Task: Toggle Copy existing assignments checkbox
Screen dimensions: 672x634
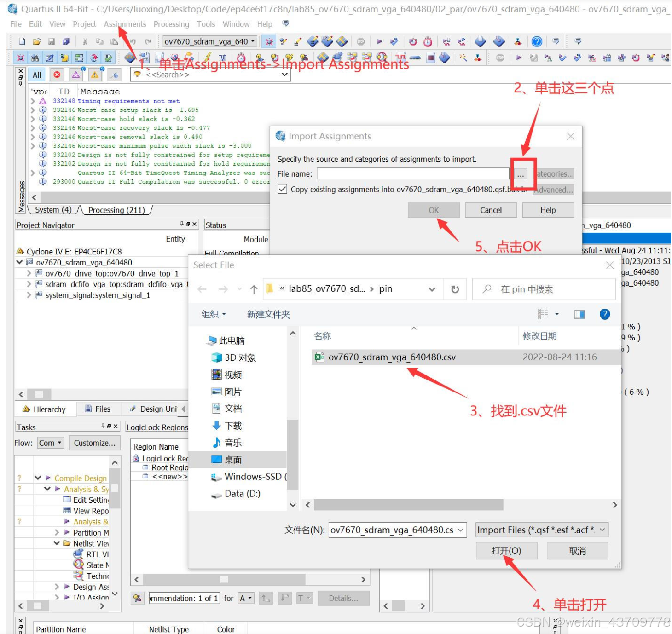Action: point(283,189)
